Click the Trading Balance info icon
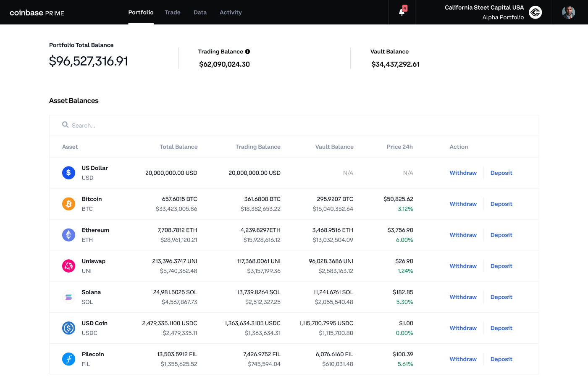Viewport: 588px width, 392px height. (x=247, y=51)
